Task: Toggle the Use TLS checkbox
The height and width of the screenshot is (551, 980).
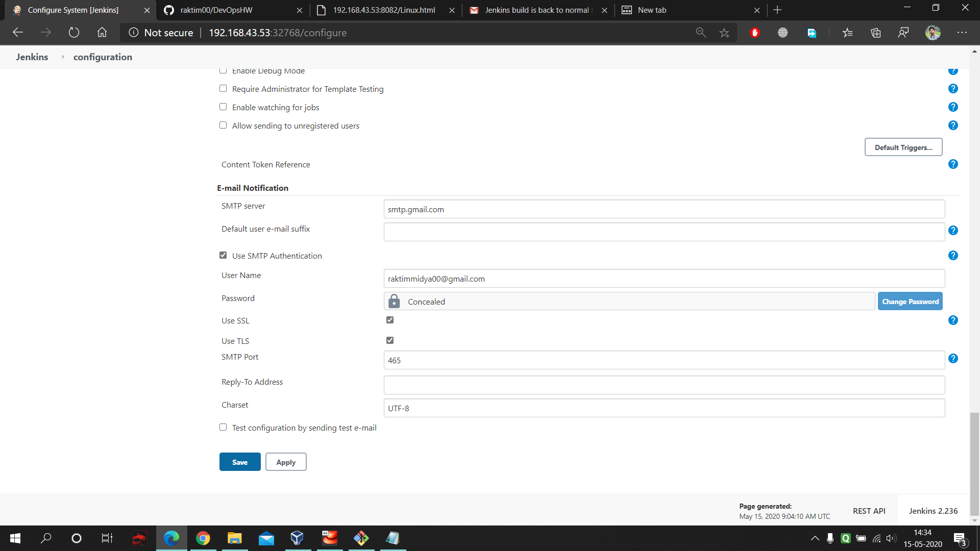Action: [390, 340]
